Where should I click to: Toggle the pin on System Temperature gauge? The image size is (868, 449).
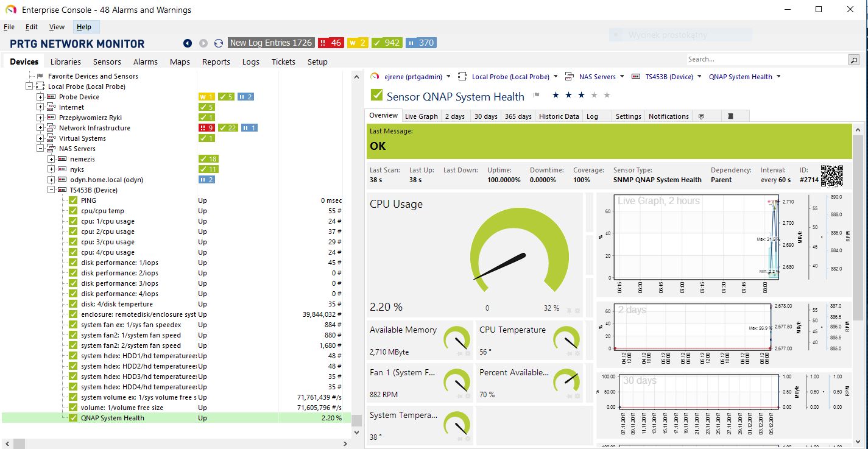pyautogui.click(x=460, y=439)
